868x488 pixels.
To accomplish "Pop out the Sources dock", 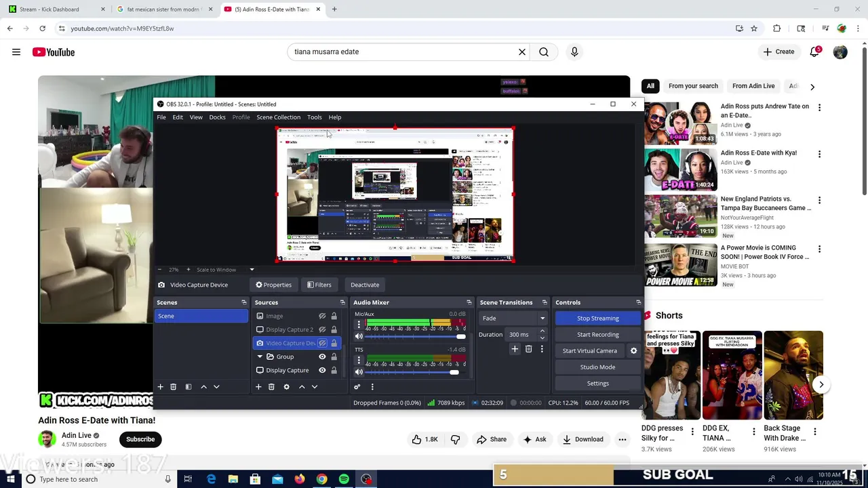I will pyautogui.click(x=342, y=302).
